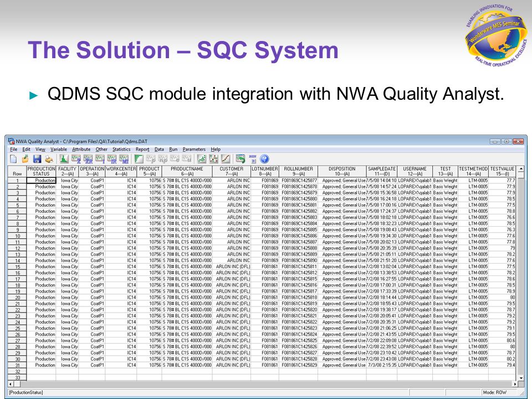The height and width of the screenshot is (399, 532).
Task: Click the c attribute chart icon
Action: (175, 159)
